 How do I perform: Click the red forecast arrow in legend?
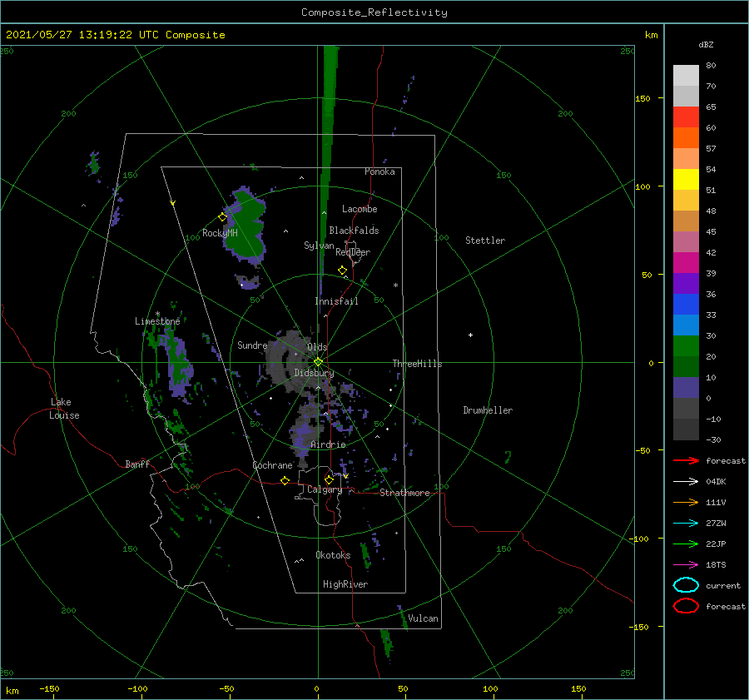pos(686,460)
